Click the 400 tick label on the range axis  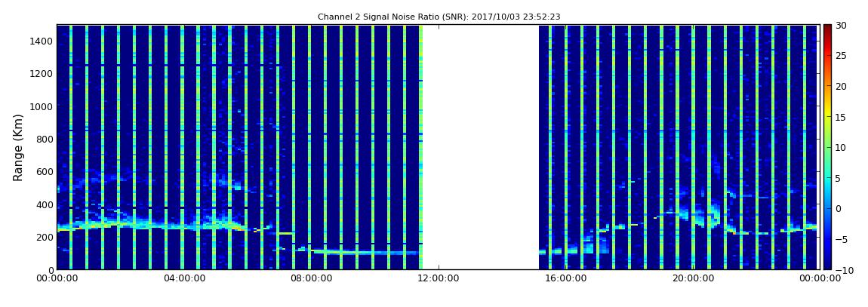point(45,204)
